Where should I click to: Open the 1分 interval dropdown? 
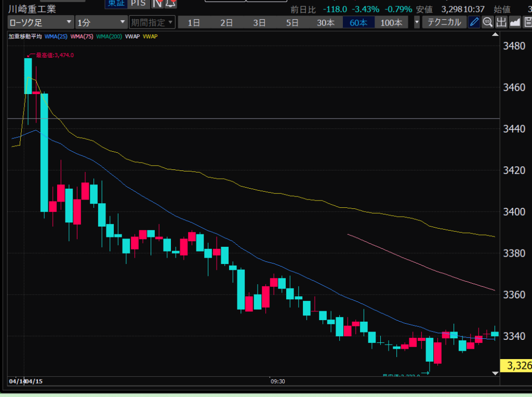click(101, 22)
